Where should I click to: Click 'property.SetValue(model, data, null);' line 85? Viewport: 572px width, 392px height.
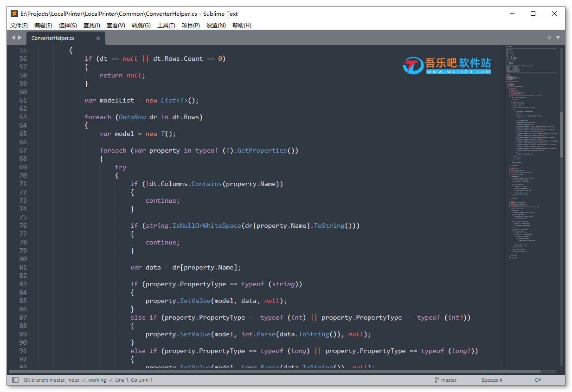[216, 301]
